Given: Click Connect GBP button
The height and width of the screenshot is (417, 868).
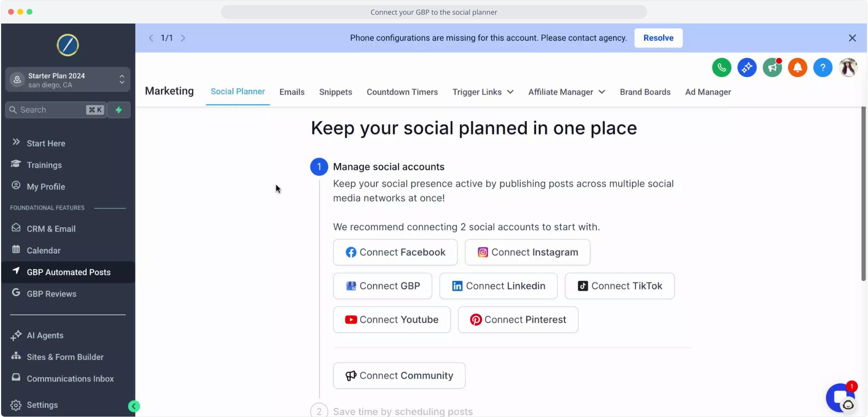Looking at the screenshot, I should point(382,286).
